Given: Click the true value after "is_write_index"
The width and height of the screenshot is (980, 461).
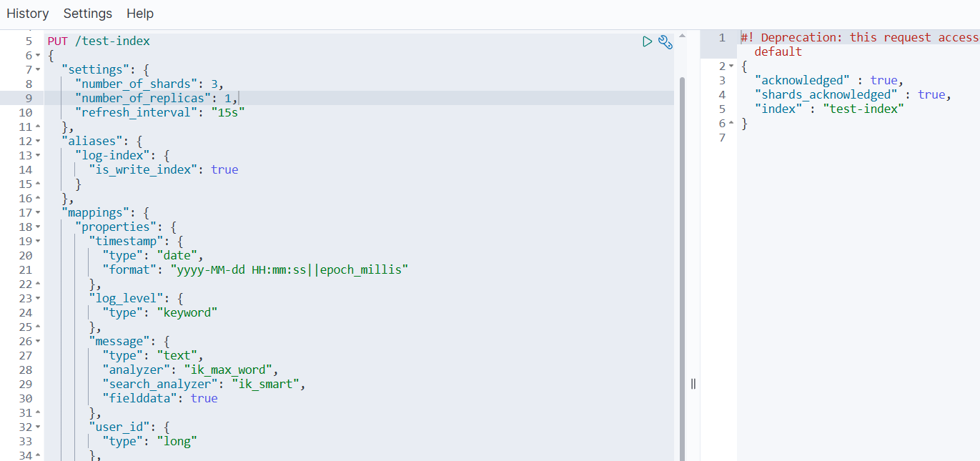Looking at the screenshot, I should [x=224, y=170].
